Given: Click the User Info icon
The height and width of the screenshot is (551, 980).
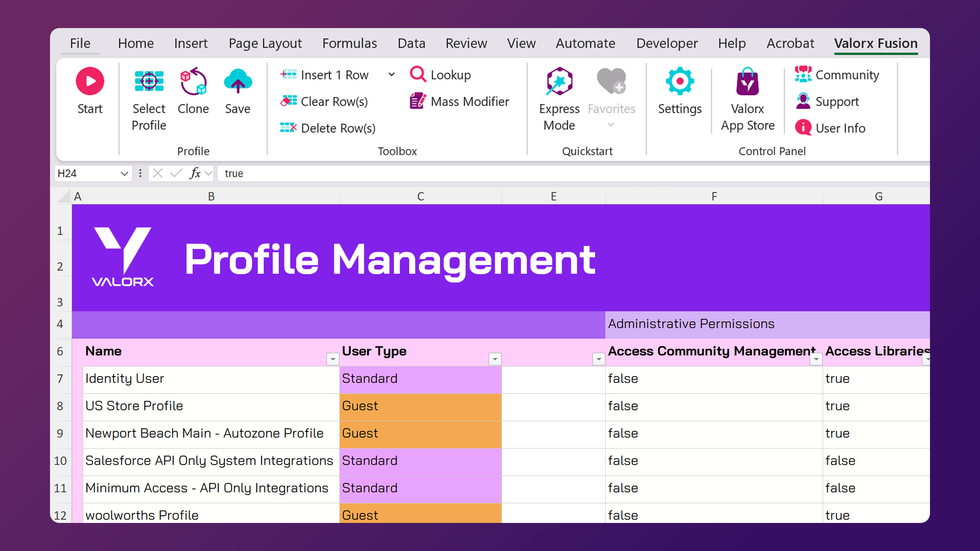Looking at the screenshot, I should coord(803,128).
